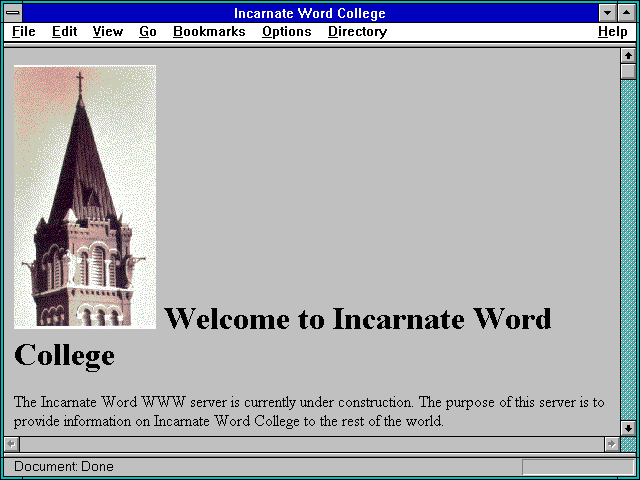Open the Go menu
This screenshot has width=640, height=480.
(147, 32)
